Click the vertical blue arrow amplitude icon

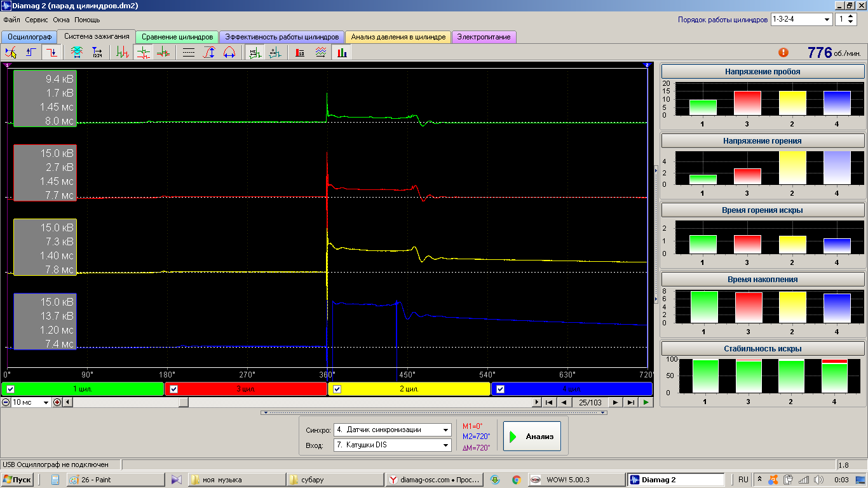pyautogui.click(x=209, y=53)
